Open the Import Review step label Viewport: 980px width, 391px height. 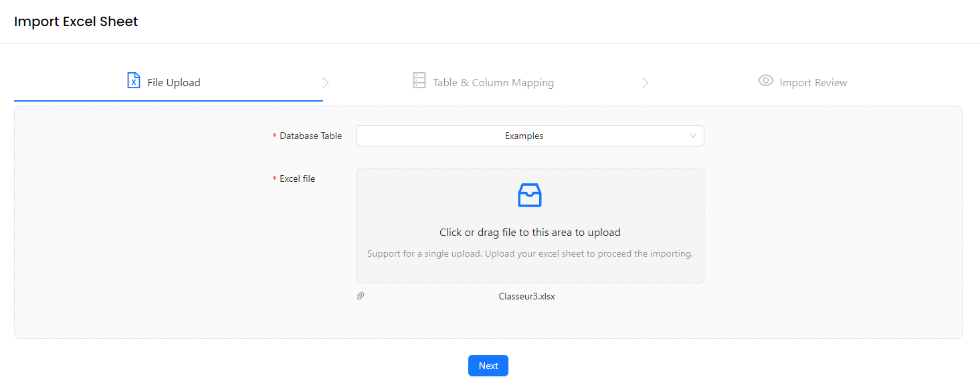[813, 83]
